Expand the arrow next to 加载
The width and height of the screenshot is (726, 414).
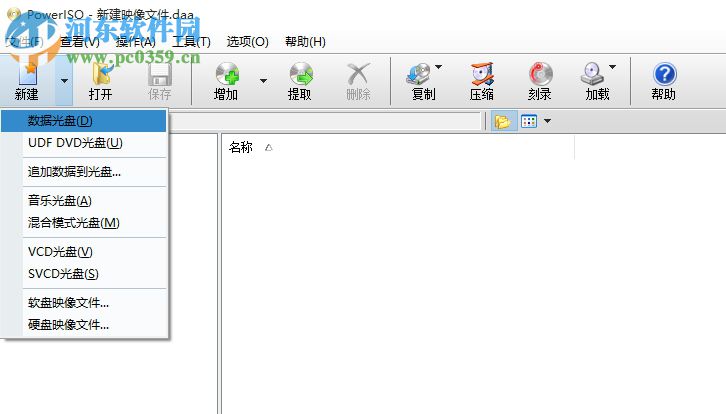click(613, 67)
